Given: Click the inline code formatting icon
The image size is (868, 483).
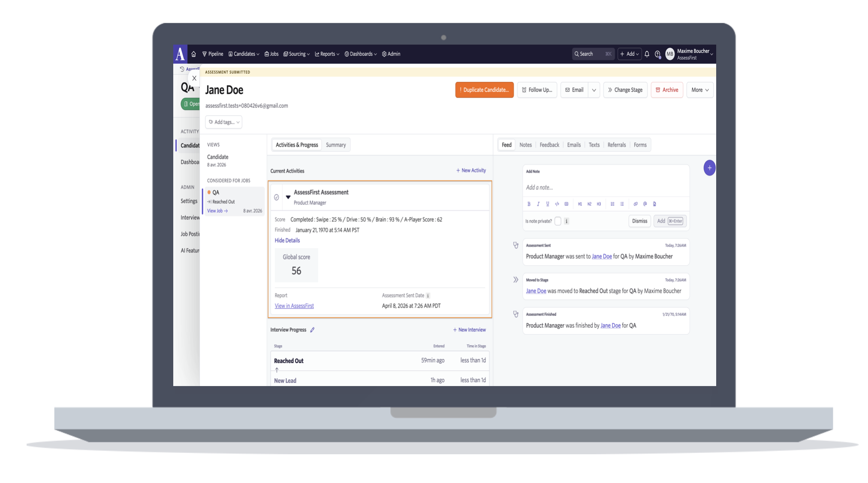Looking at the screenshot, I should [x=557, y=204].
